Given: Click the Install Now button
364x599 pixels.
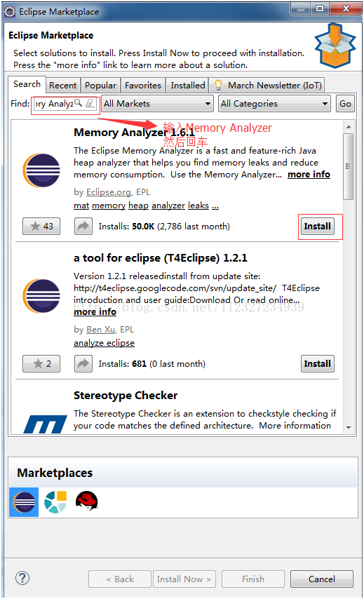Looking at the screenshot, I should coord(184,579).
